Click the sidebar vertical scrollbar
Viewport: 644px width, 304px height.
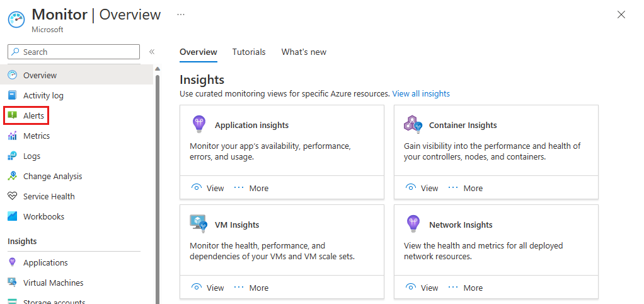coord(158,189)
